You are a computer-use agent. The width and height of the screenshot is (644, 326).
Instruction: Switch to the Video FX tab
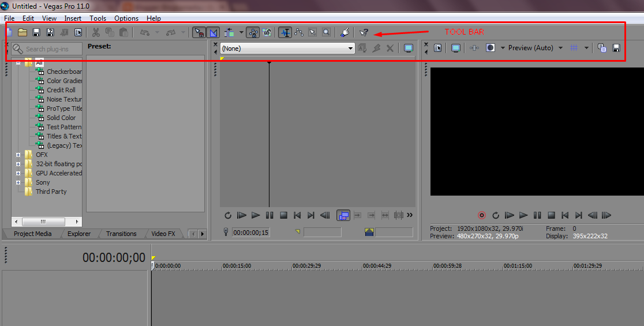(x=163, y=234)
